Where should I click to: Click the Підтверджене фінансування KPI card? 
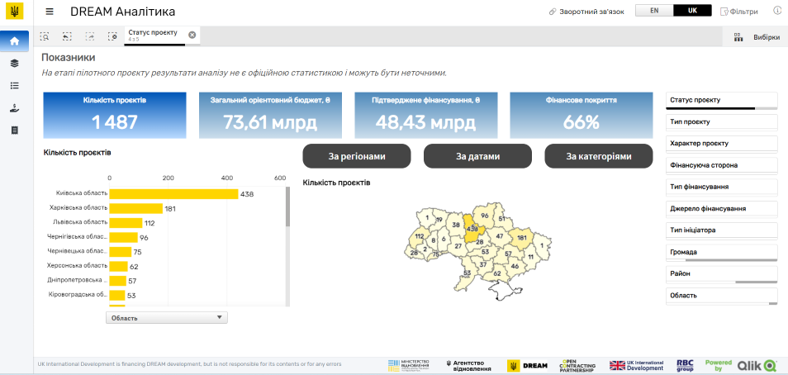coord(426,115)
